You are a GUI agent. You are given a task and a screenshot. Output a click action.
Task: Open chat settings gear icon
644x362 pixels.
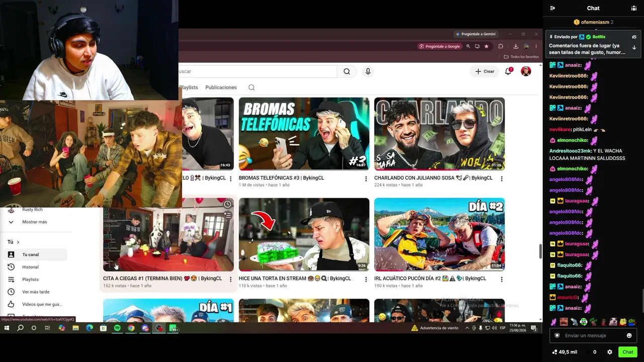[610, 352]
